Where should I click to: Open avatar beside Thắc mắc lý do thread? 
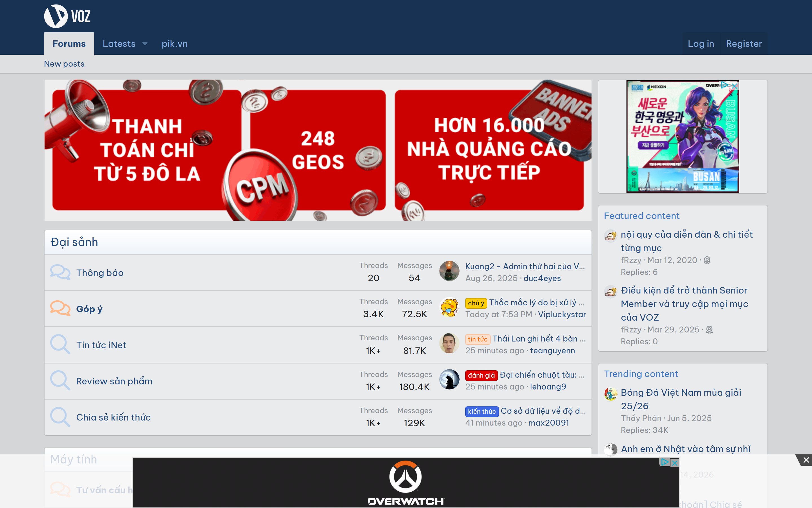pos(449,307)
